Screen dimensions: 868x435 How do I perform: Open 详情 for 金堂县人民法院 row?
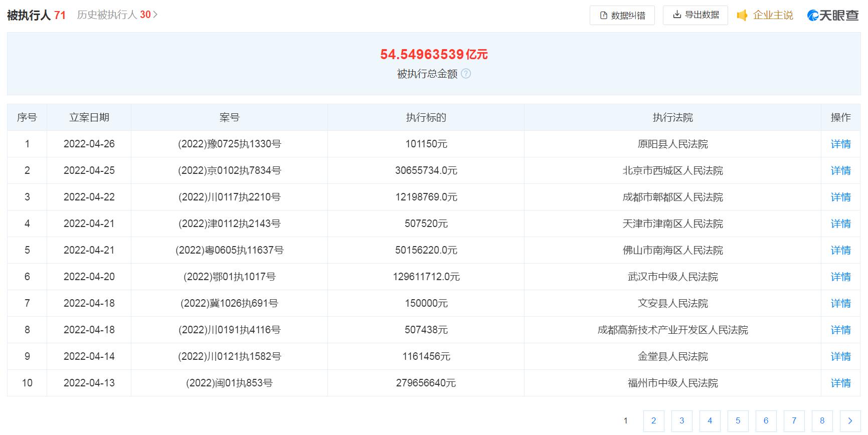point(841,356)
